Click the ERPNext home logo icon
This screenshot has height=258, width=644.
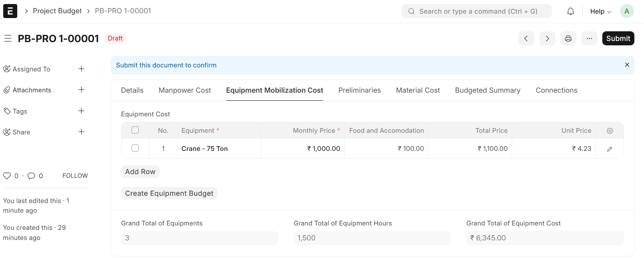10,11
